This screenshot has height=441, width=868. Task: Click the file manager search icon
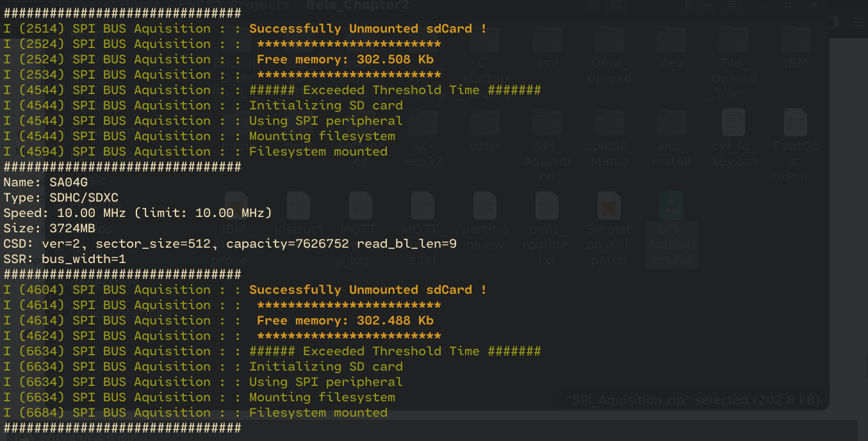tap(616, 5)
